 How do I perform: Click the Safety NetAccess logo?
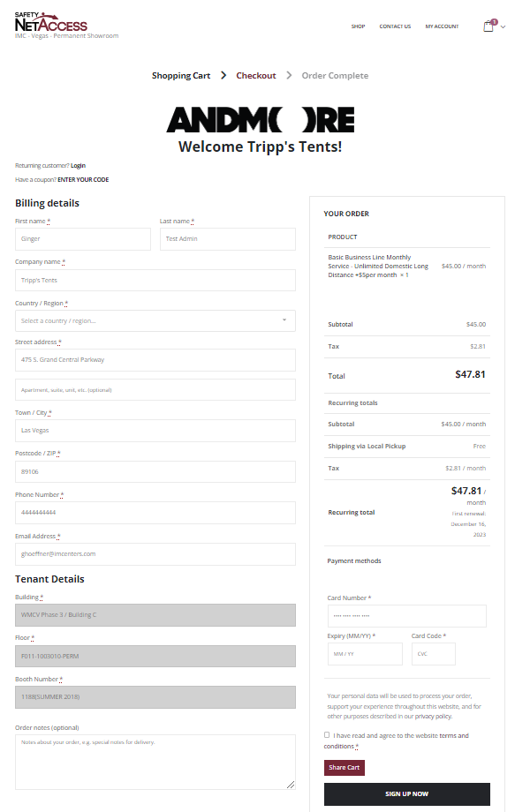[x=50, y=22]
